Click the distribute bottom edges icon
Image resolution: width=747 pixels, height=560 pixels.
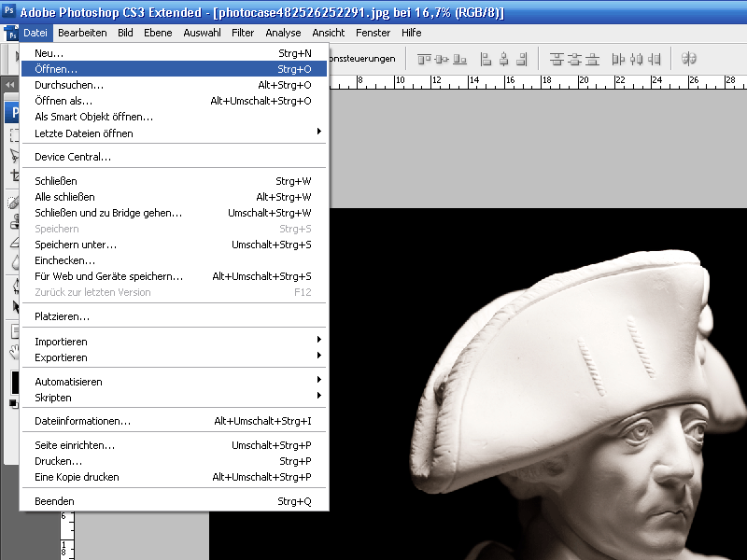(x=592, y=59)
